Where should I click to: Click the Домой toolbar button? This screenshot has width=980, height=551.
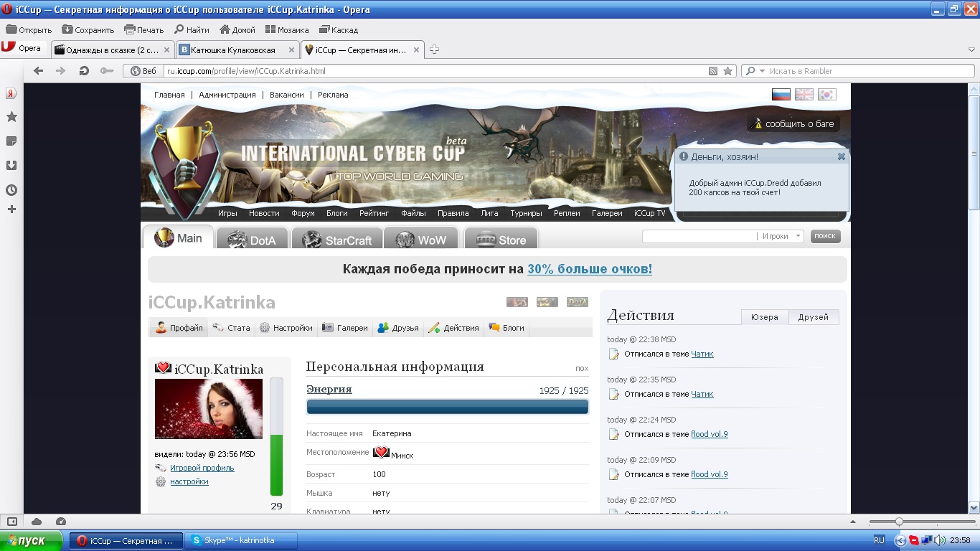(237, 30)
